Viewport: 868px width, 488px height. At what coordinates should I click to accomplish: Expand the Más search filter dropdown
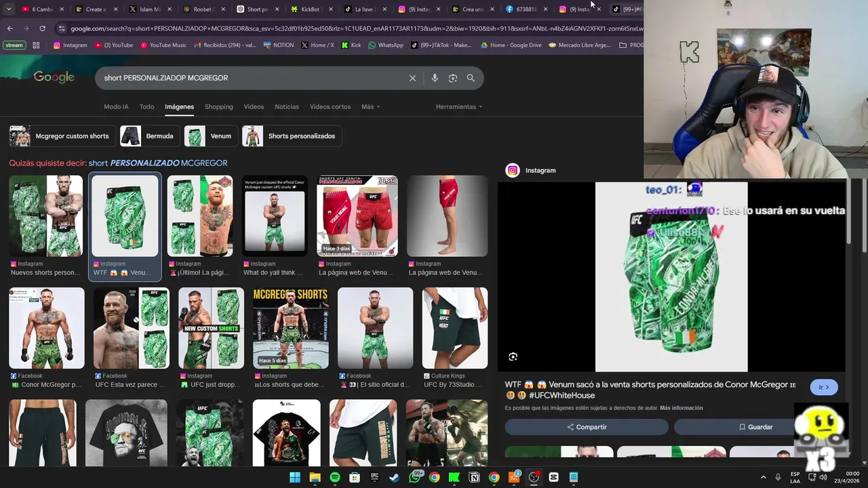370,106
